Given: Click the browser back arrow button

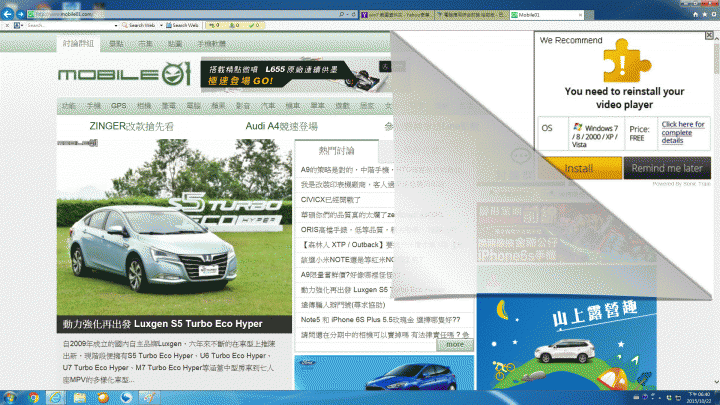Looking at the screenshot, I should pyautogui.click(x=9, y=15).
